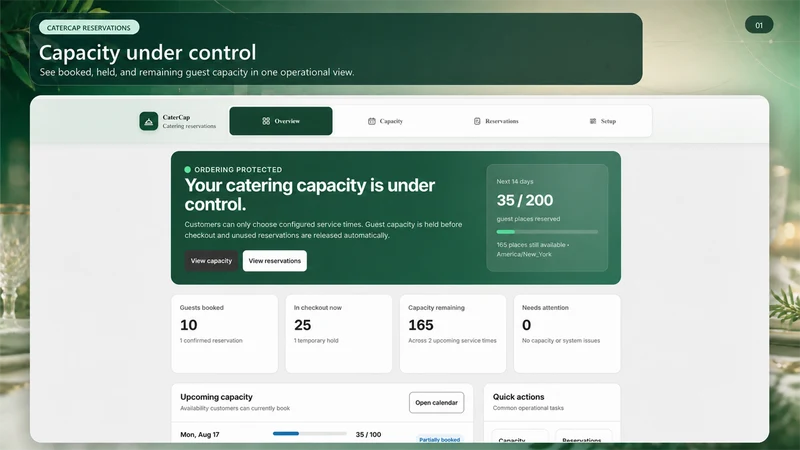Click the Quick actions heading
Image resolution: width=800 pixels, height=450 pixels.
click(x=518, y=397)
